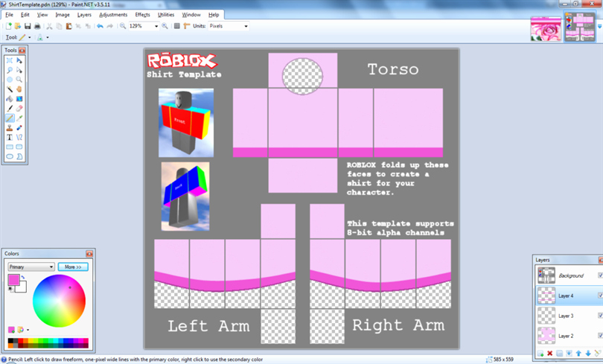The image size is (603, 364).
Task: Click Add New Layer button
Action: tap(540, 354)
